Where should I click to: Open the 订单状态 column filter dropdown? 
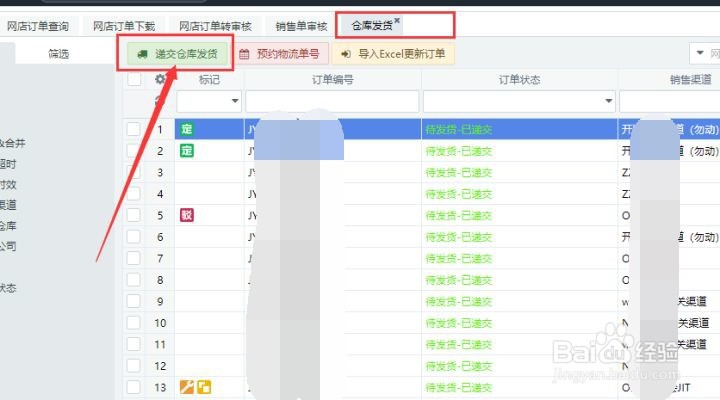point(608,101)
